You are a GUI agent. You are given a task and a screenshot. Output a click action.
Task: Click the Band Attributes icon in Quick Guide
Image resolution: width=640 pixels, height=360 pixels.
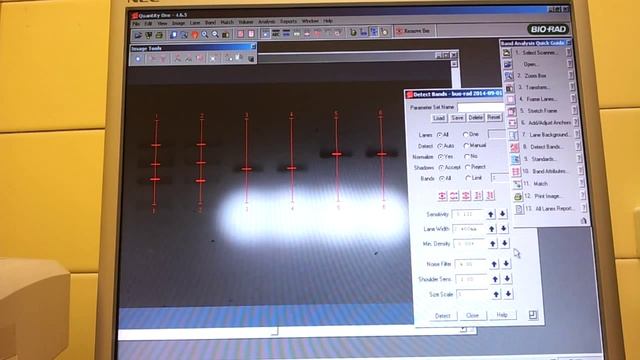516,171
